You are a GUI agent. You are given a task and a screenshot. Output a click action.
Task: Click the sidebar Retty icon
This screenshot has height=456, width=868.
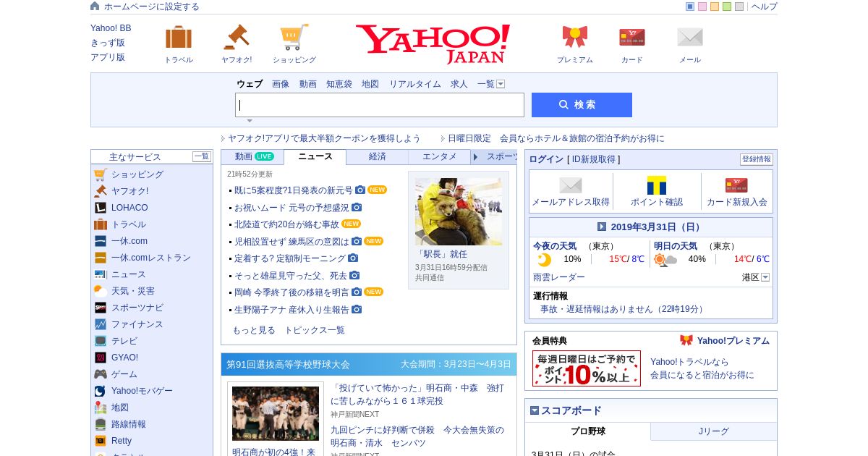point(101,441)
